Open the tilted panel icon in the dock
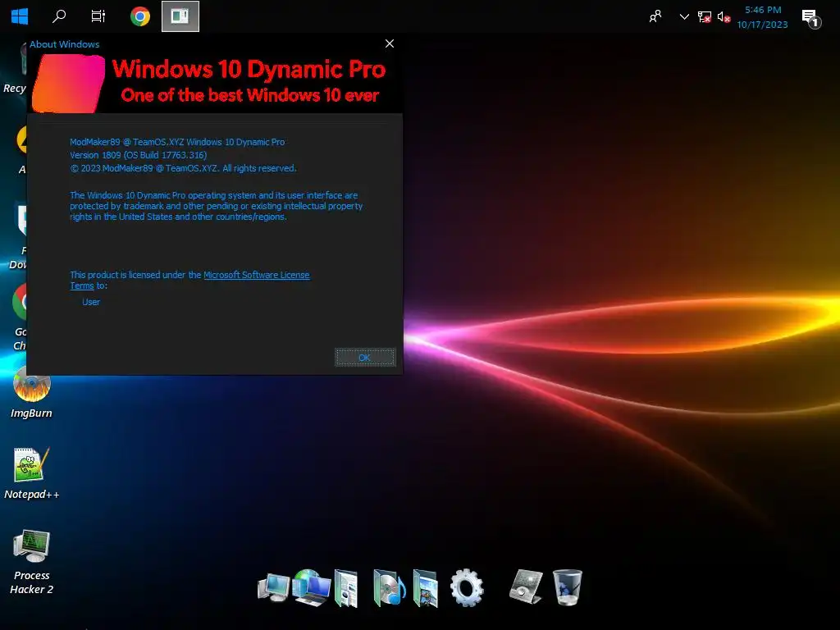840x630 pixels. click(x=526, y=587)
